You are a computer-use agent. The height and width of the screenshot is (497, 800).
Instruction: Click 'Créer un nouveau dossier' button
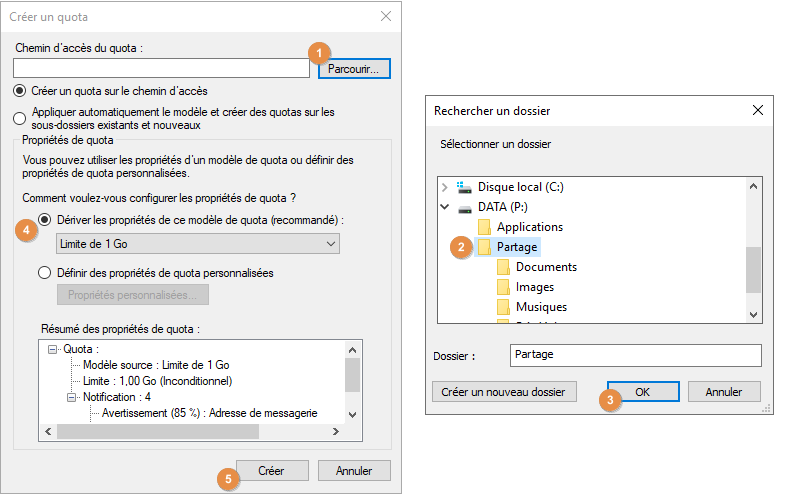(504, 392)
